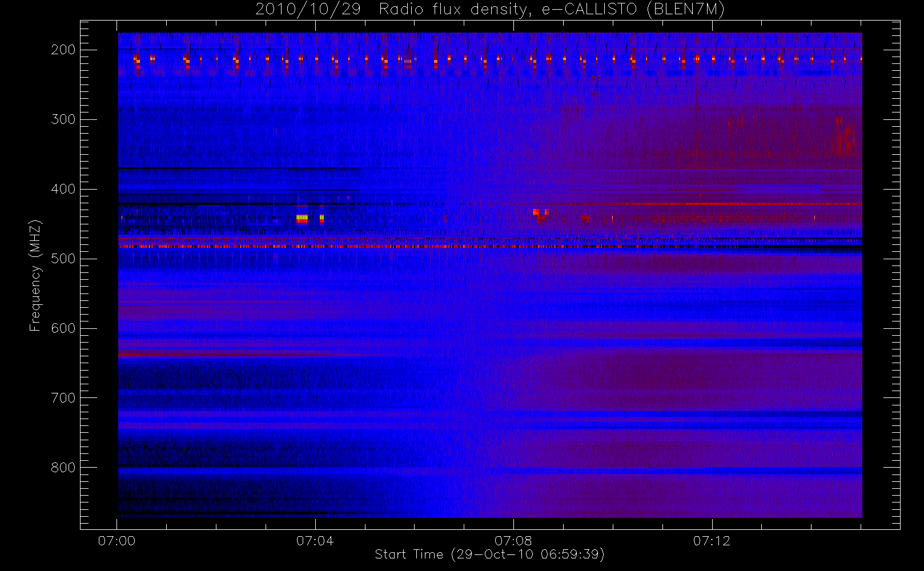
Task: Click the '500' frequency tick label
Action: pyautogui.click(x=63, y=259)
